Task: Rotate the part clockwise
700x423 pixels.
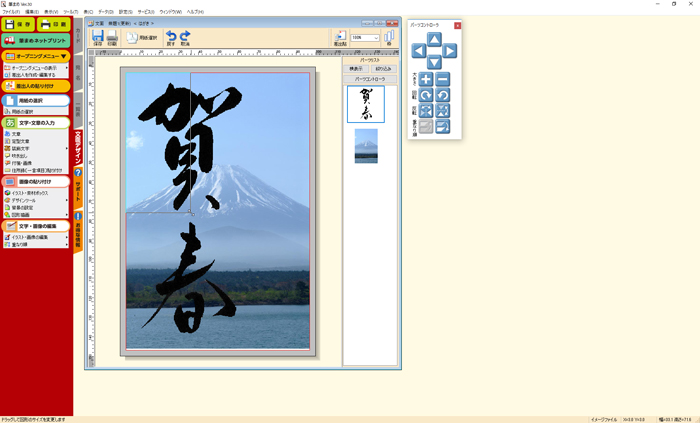Action: (x=426, y=95)
